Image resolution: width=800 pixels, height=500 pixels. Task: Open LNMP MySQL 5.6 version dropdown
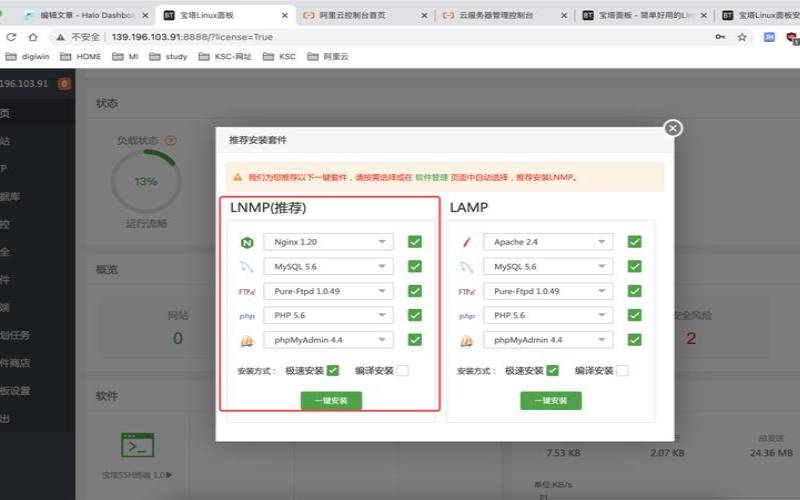pos(328,266)
